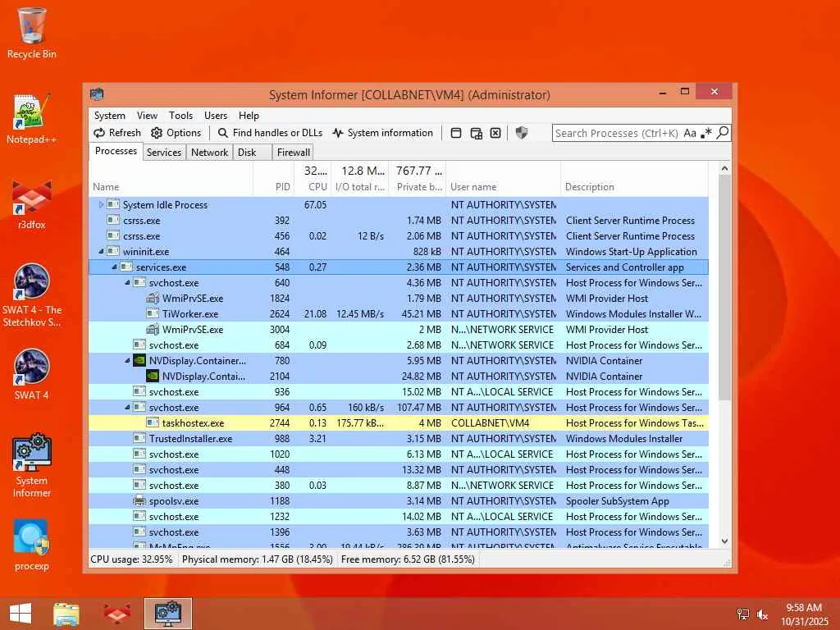
Task: Click vertical scrollbar down arrow
Action: tap(724, 541)
